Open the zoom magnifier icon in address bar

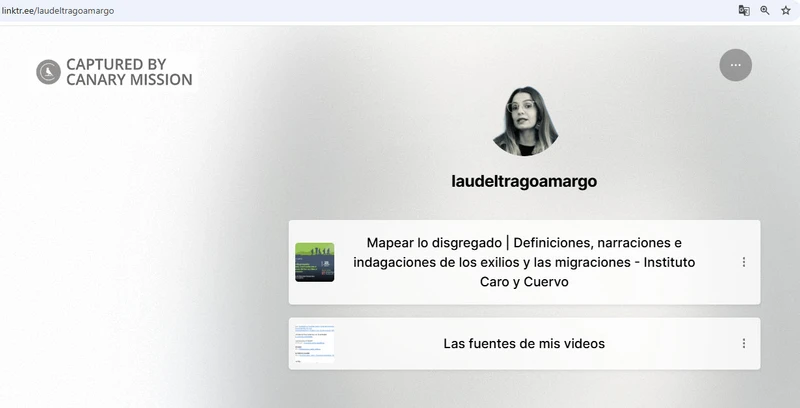click(x=765, y=11)
